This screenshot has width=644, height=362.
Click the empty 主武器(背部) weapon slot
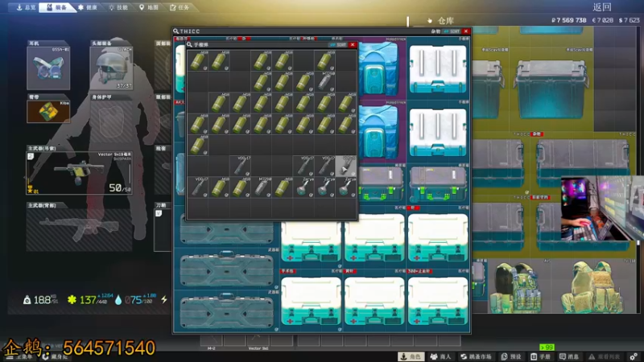click(x=79, y=229)
